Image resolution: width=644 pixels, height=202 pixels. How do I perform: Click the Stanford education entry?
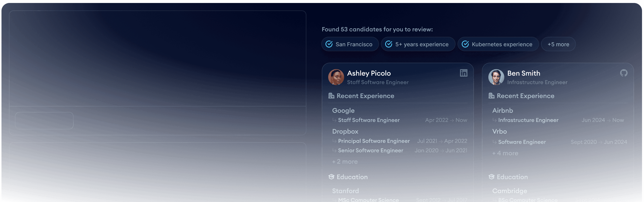pos(345,191)
